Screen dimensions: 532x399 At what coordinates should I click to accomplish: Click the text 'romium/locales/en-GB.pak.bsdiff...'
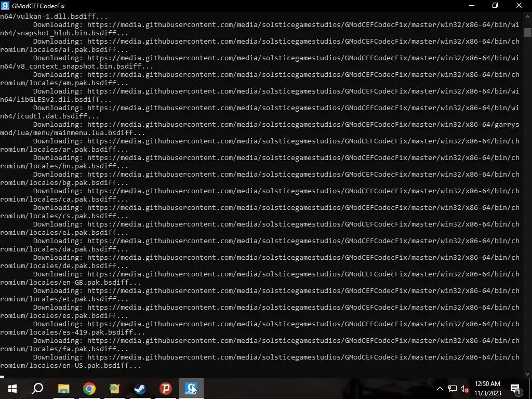[70, 282]
